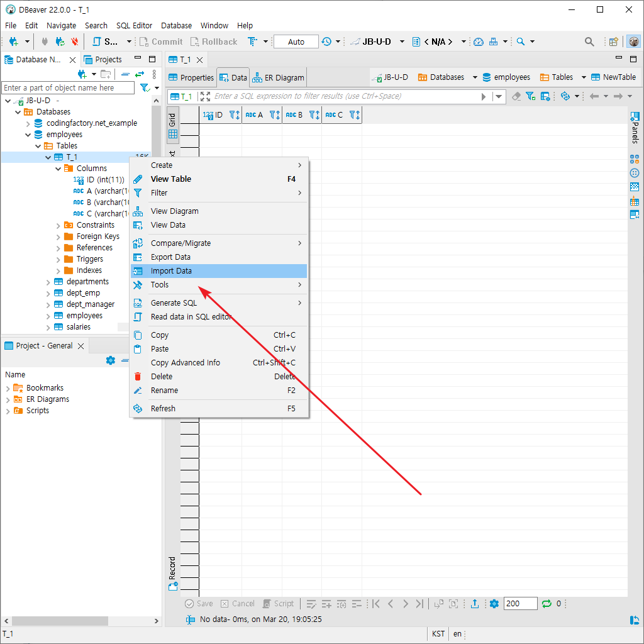The height and width of the screenshot is (644, 644).
Task: Close the T_1 editor tab
Action: [199, 60]
